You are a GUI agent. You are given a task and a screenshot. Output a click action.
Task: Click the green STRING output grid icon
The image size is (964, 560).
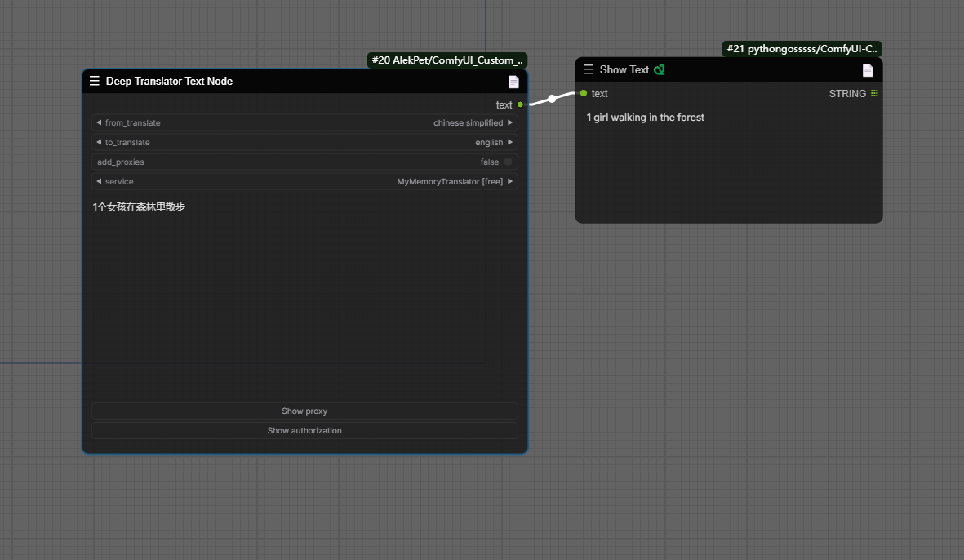pyautogui.click(x=874, y=94)
